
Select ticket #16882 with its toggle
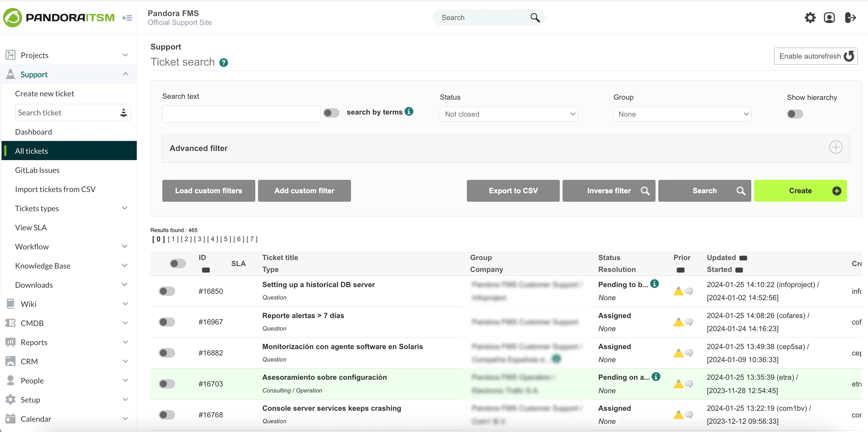click(x=167, y=353)
